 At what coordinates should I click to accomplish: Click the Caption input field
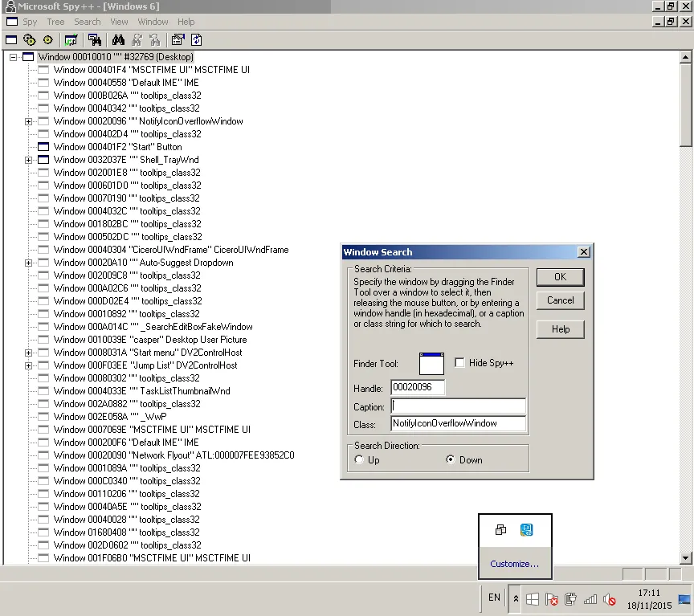click(x=459, y=406)
